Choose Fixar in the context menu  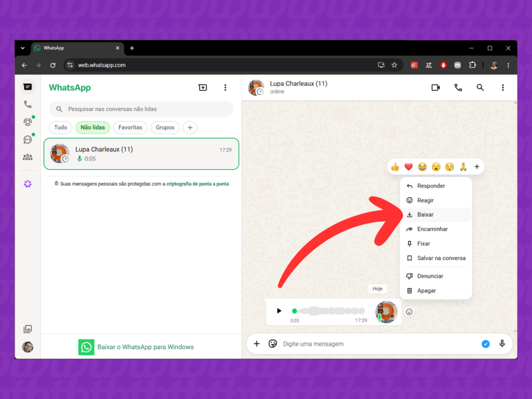pyautogui.click(x=436, y=243)
